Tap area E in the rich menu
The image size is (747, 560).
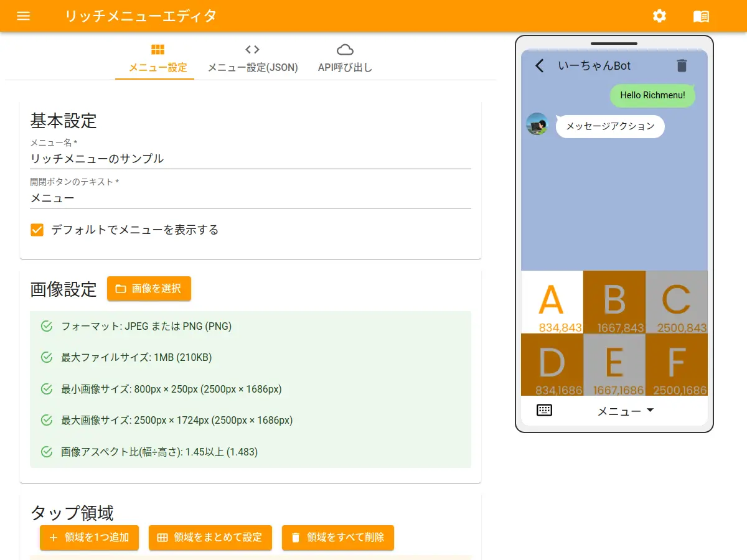(614, 365)
